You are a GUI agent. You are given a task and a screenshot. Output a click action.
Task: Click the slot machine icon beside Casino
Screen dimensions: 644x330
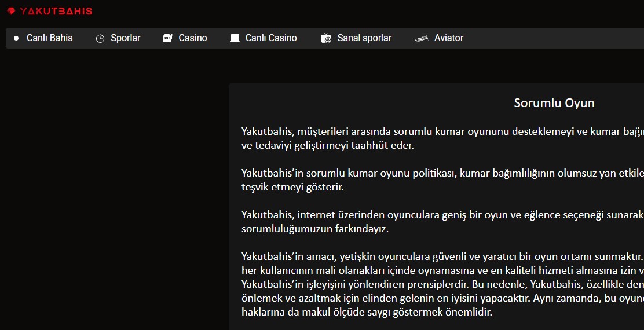pos(167,38)
